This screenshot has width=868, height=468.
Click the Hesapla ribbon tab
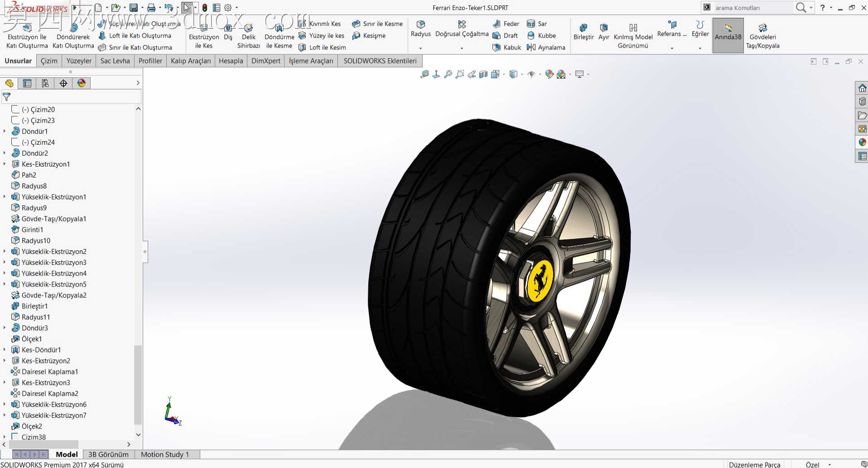231,61
